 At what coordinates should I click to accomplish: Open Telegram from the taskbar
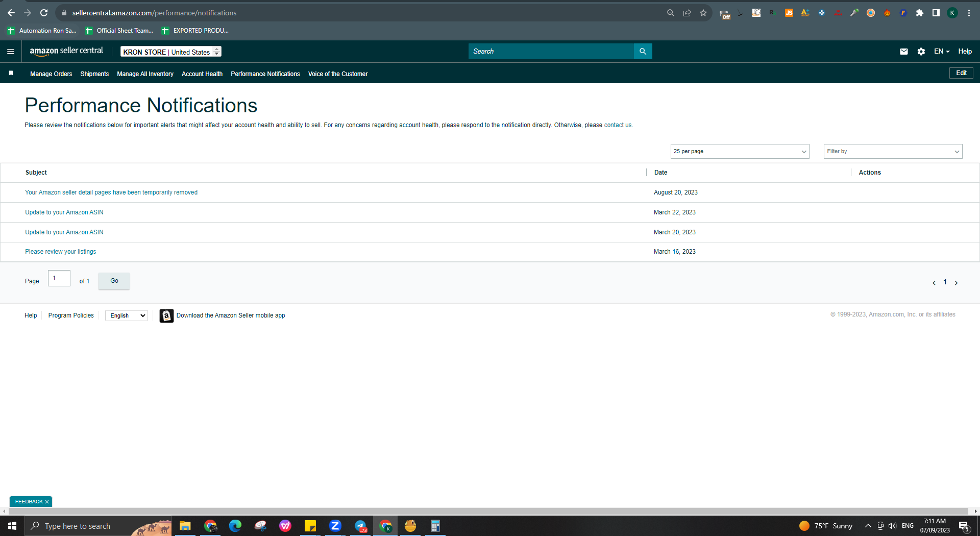click(360, 526)
